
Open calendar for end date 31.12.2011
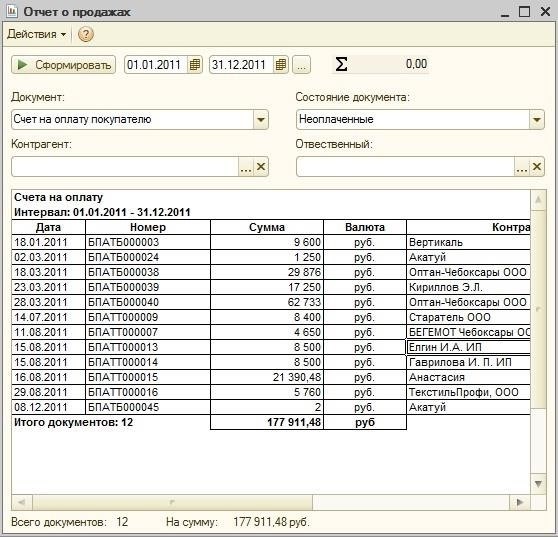coord(281,65)
